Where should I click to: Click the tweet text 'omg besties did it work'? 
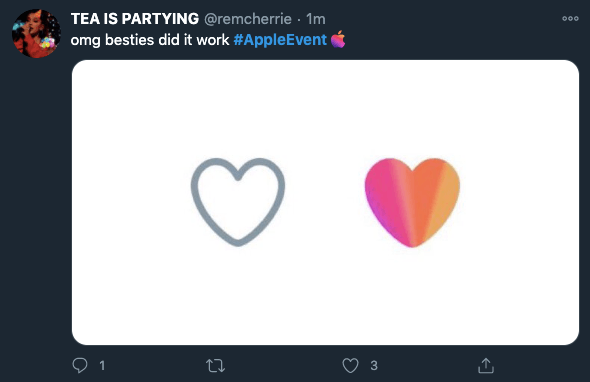click(150, 40)
